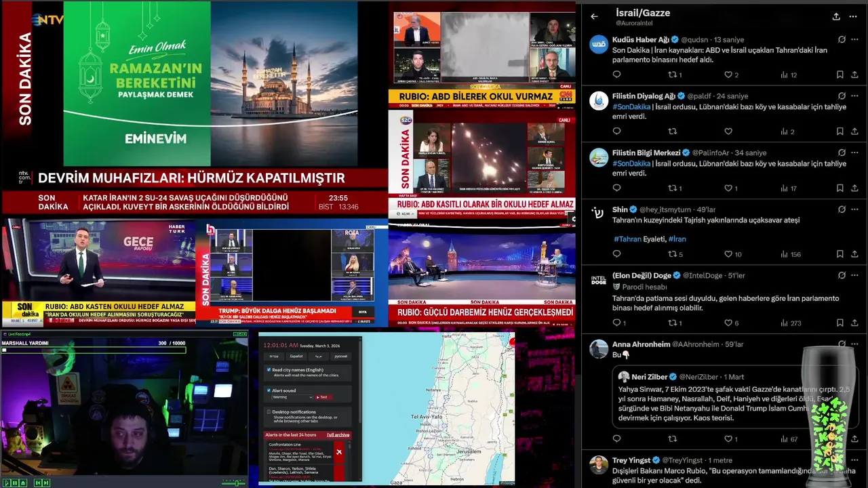This screenshot has height=488, width=868.
Task: Switch alerts language to Arabic
Action: (319, 356)
